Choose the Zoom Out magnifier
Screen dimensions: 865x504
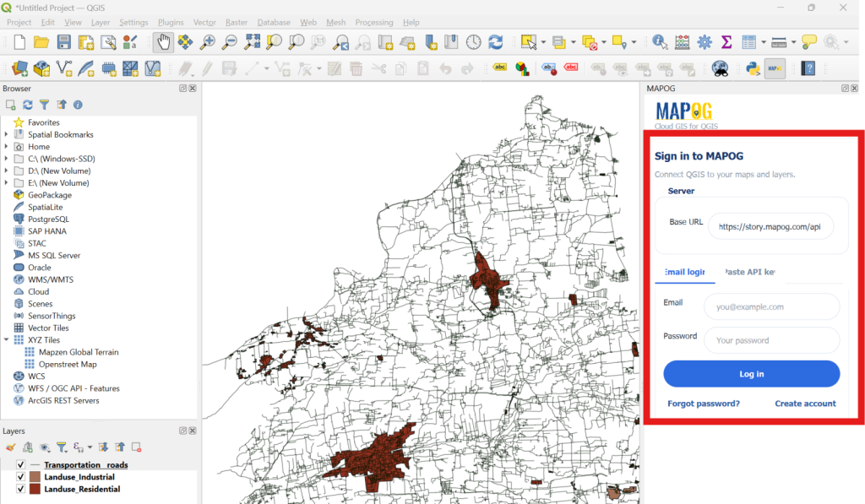230,42
